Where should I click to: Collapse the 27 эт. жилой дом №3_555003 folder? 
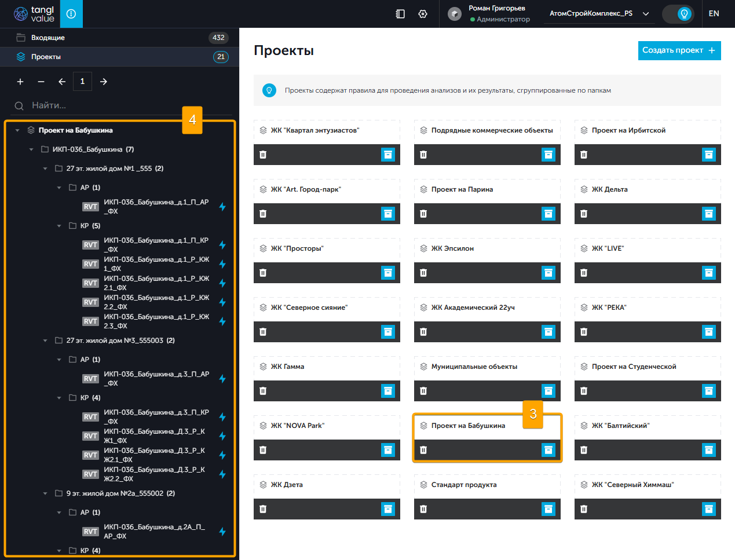45,341
